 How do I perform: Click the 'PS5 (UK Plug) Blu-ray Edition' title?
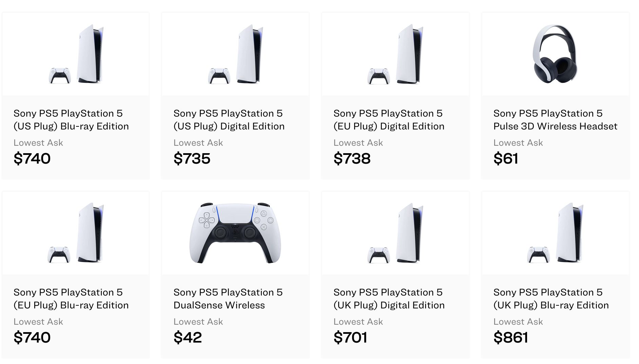tap(551, 299)
